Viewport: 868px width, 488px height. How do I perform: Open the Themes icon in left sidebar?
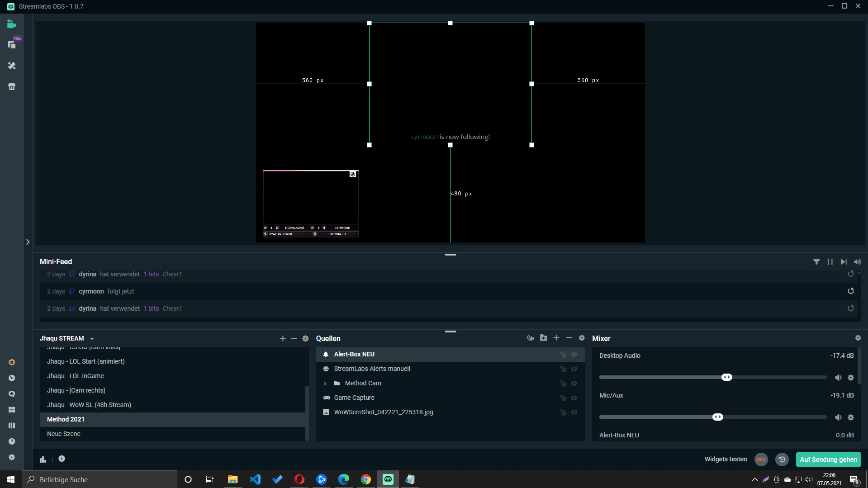tap(12, 66)
